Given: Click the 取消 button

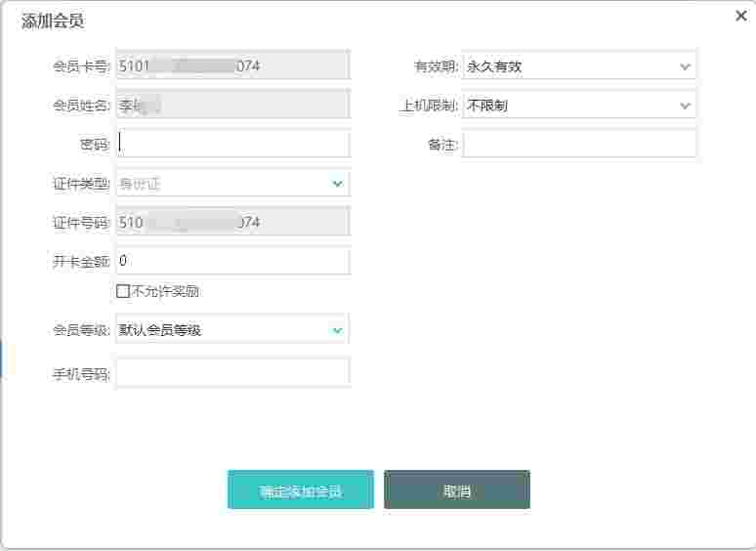Looking at the screenshot, I should [x=456, y=490].
